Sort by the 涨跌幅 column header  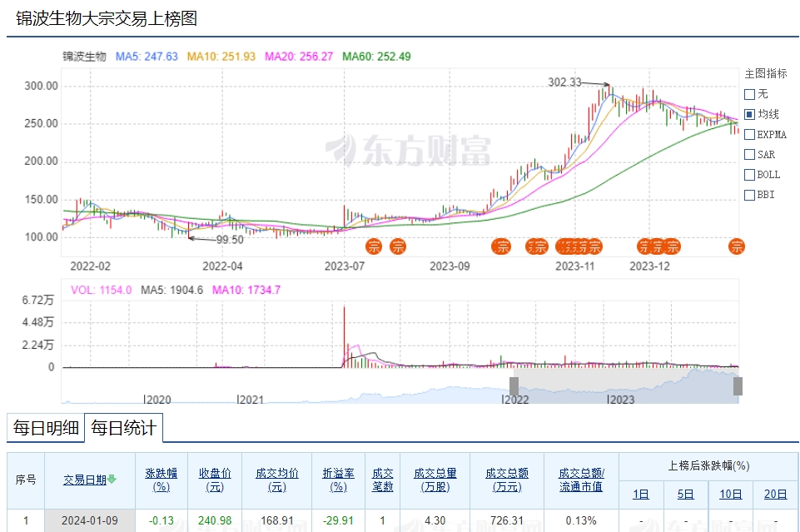pyautogui.click(x=161, y=480)
